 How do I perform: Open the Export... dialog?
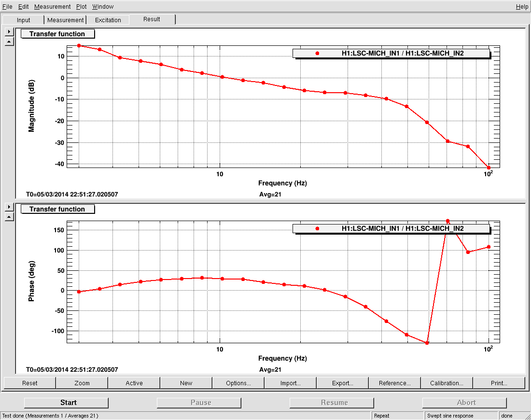pos(343,383)
